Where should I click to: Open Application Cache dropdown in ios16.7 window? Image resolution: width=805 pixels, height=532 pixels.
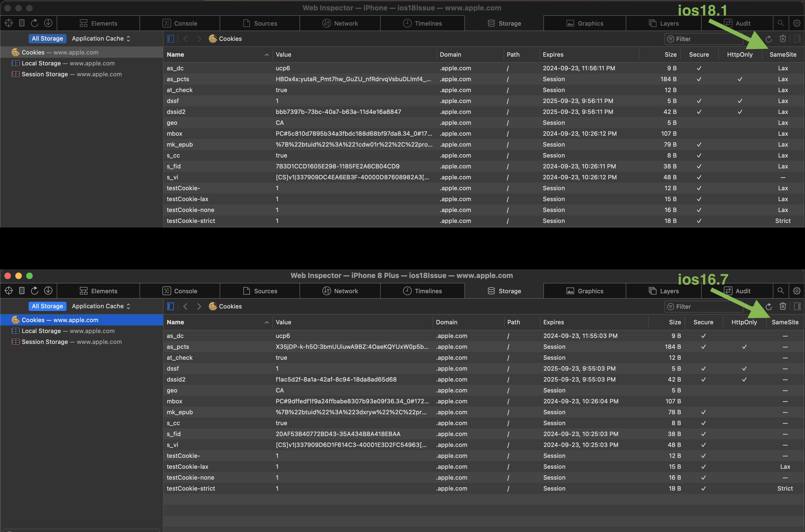tap(101, 306)
